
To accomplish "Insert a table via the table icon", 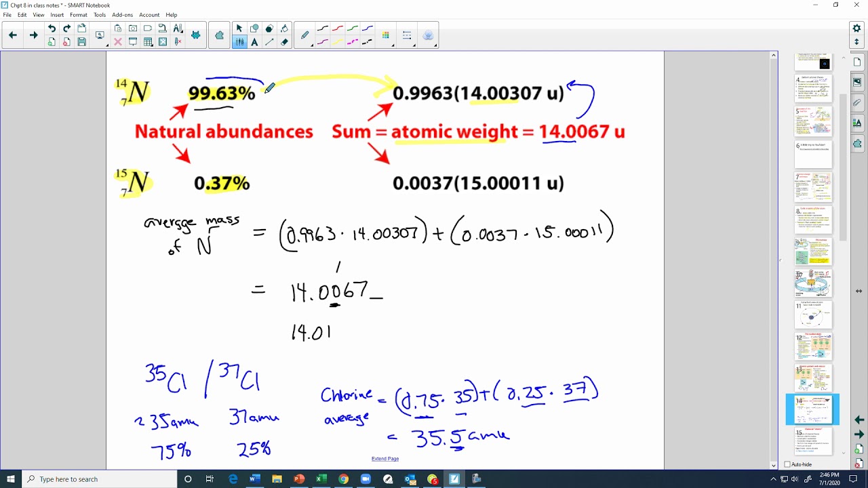I will point(148,42).
